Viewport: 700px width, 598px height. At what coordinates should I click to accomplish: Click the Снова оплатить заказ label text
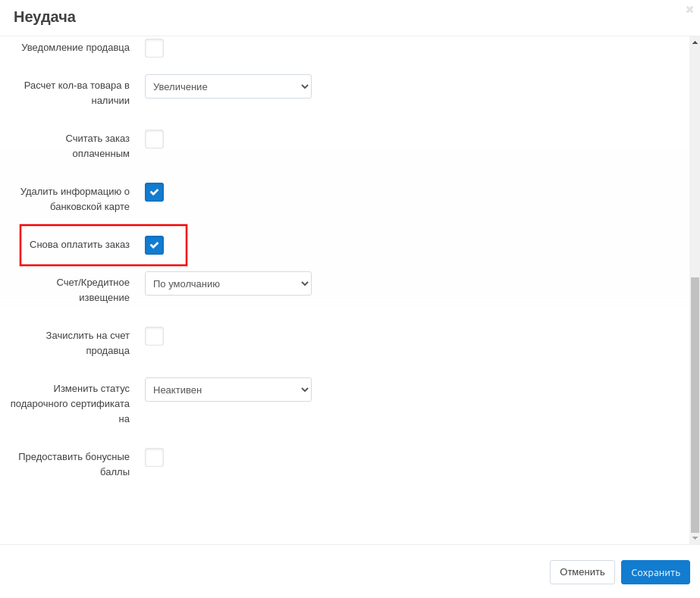tap(80, 244)
